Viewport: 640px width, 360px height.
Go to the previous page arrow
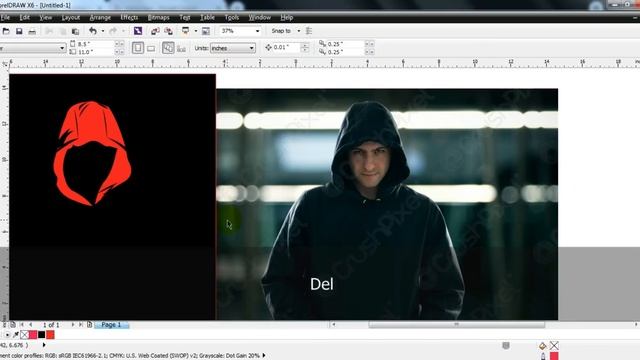(x=31, y=325)
